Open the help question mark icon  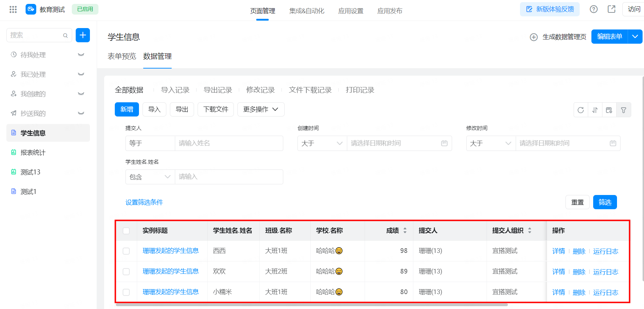pyautogui.click(x=594, y=9)
